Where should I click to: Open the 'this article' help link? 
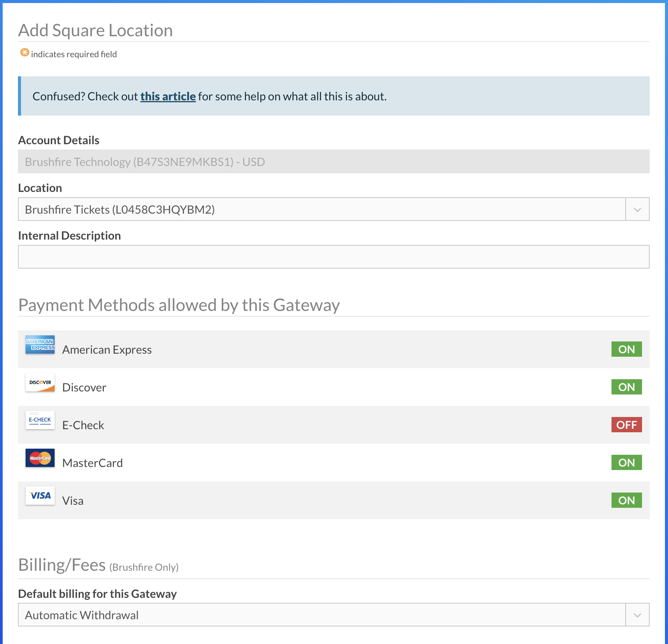pos(168,97)
